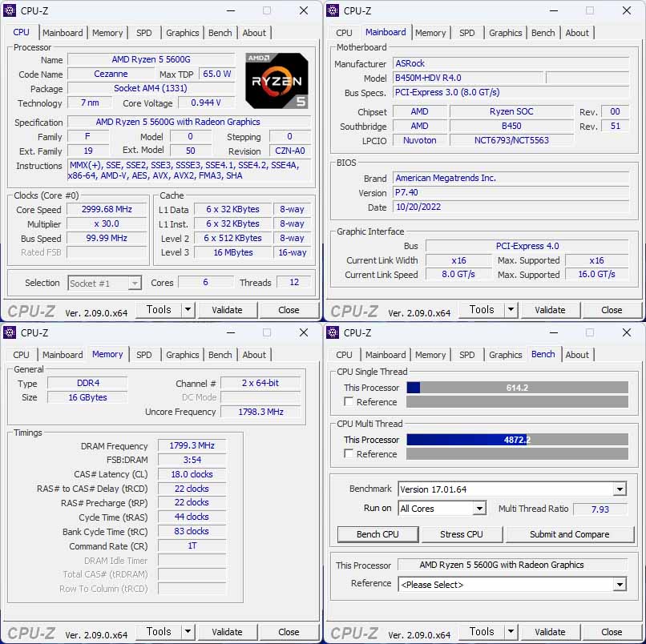
Task: Click the CAS# Latency value 18.0 clocks
Action: (x=192, y=474)
